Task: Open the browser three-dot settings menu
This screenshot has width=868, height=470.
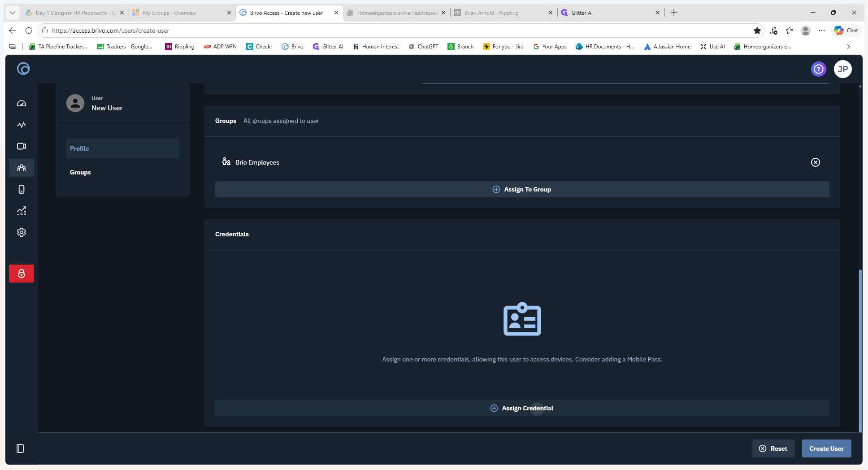Action: (x=821, y=30)
